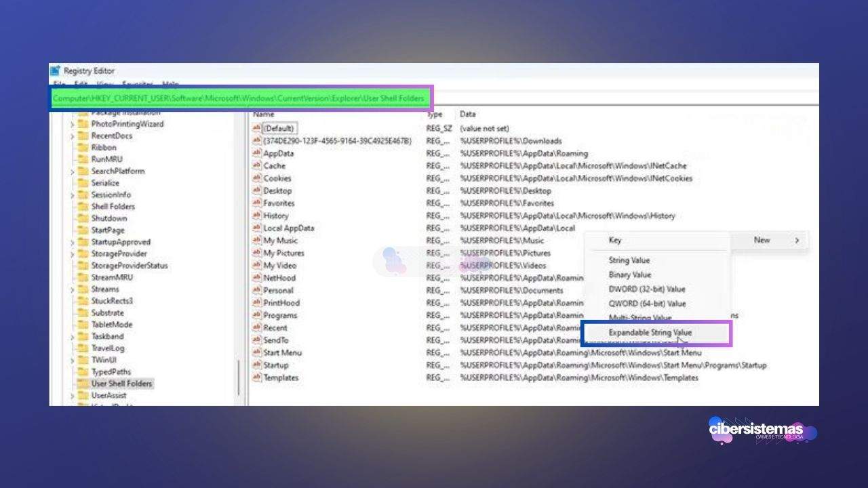Expand the StorageProvider key
This screenshot has height=488, width=868.
[73, 253]
